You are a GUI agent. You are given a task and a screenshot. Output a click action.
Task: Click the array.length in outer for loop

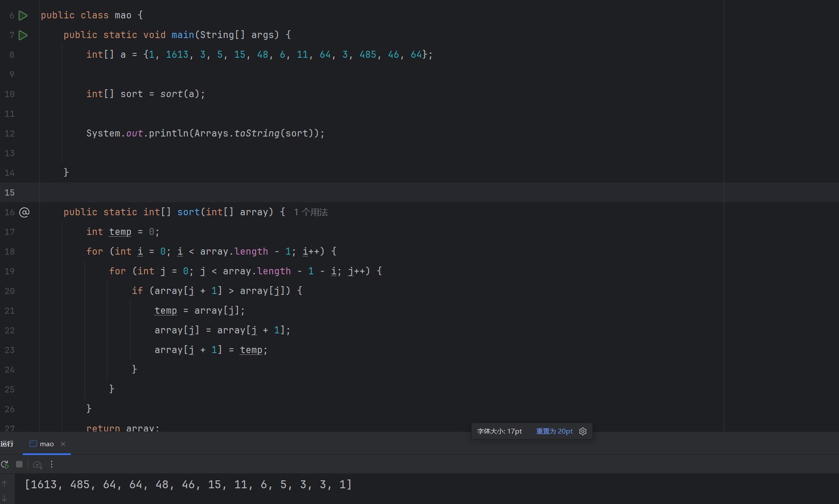234,252
